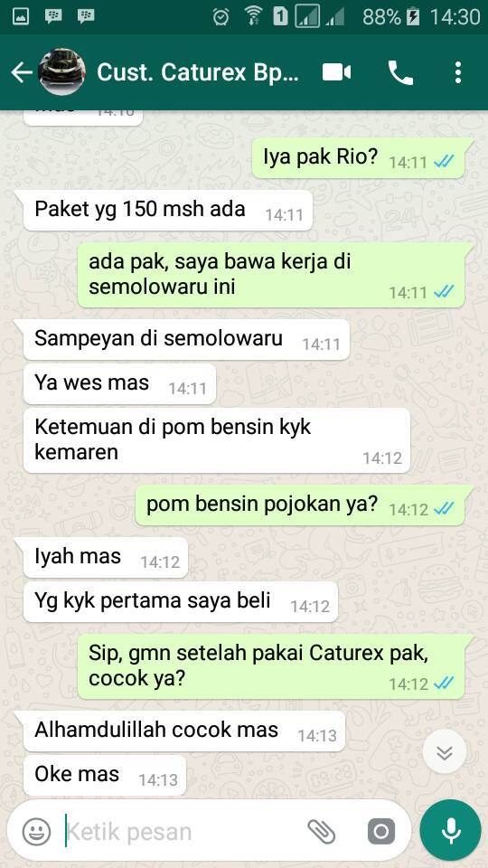Tap the 'pom bensin pojokan ya?' message

[300, 505]
